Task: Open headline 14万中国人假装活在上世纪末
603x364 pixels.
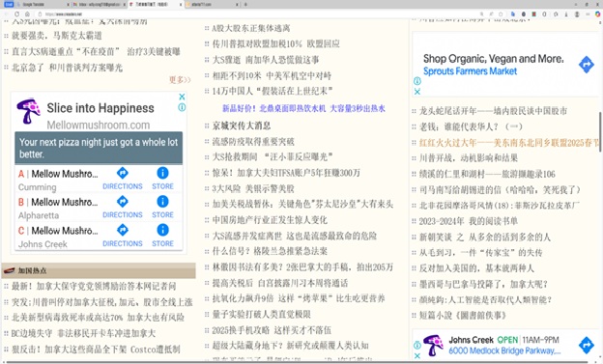Action: pyautogui.click(x=273, y=91)
